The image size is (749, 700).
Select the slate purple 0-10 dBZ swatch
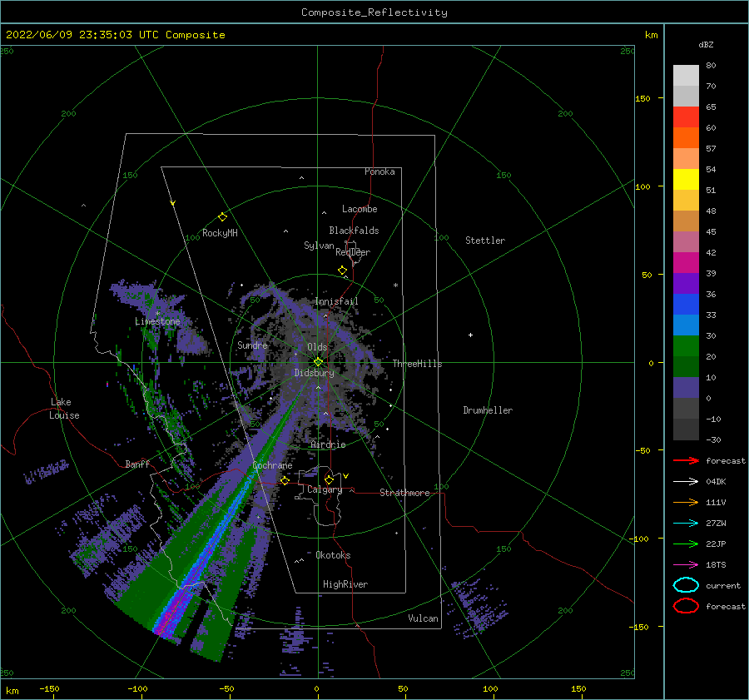point(686,387)
